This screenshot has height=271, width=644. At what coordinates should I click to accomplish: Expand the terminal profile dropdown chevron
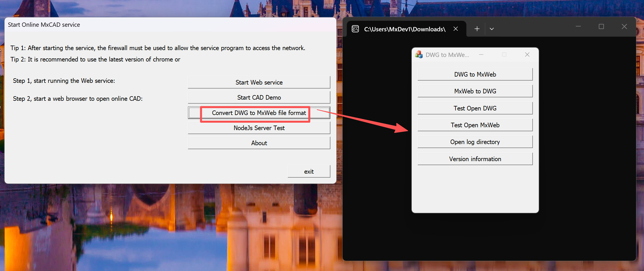(492, 29)
